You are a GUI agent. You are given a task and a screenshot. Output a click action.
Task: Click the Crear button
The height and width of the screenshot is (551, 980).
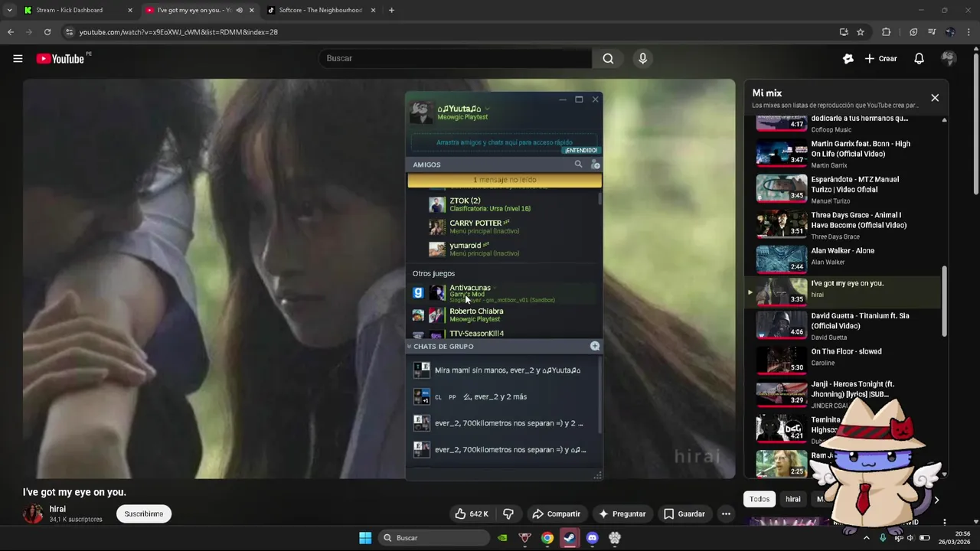[880, 59]
